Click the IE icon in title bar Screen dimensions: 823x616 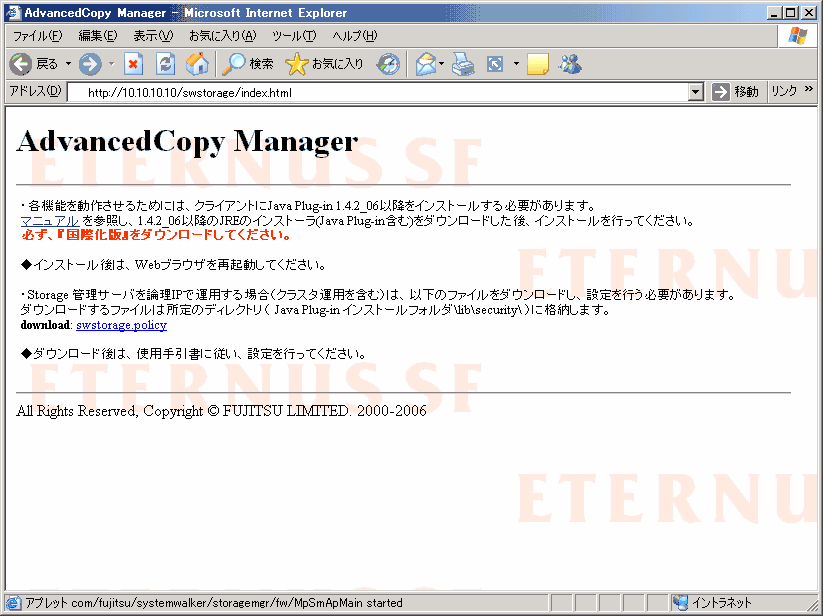point(13,13)
